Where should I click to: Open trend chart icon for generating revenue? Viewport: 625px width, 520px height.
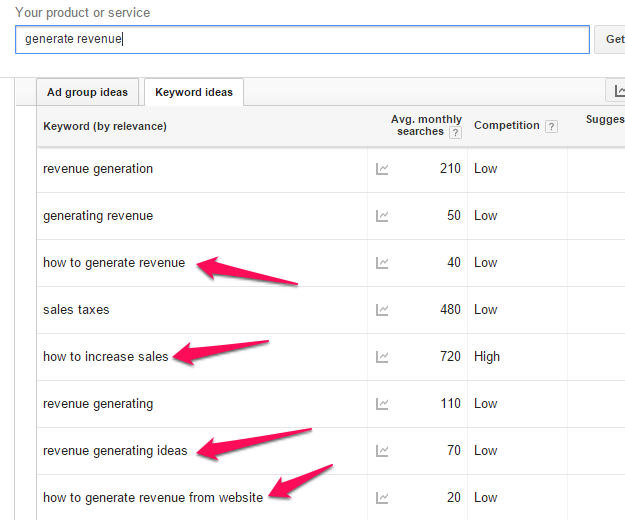(x=382, y=216)
